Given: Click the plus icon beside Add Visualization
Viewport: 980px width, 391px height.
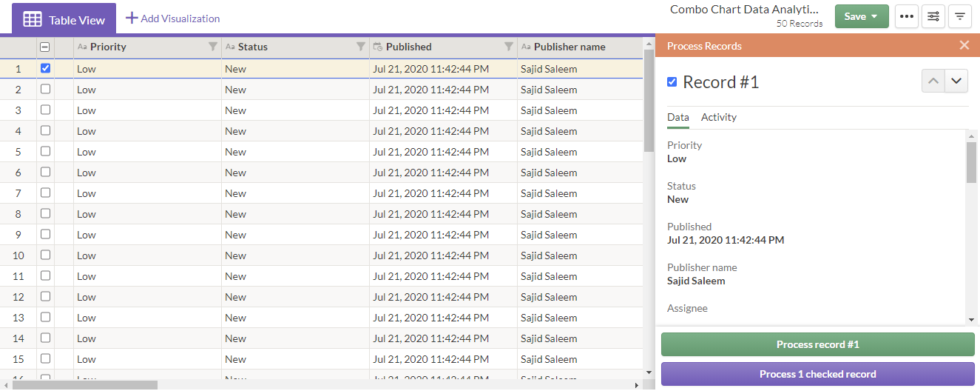Looking at the screenshot, I should [x=132, y=18].
